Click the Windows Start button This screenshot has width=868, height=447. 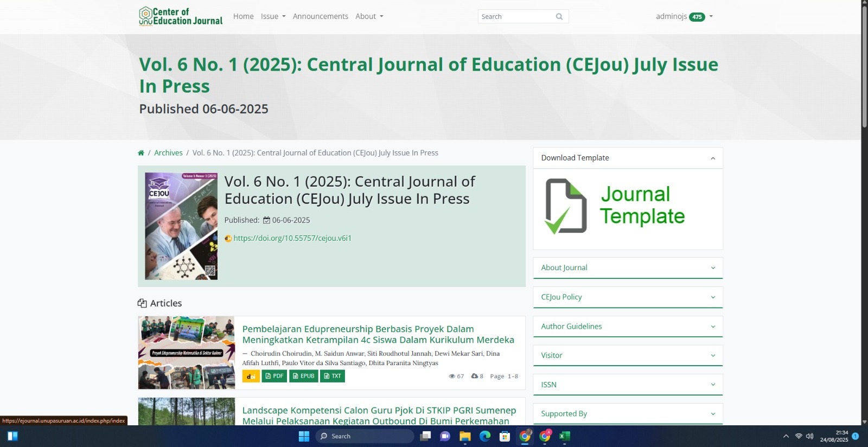pyautogui.click(x=304, y=436)
